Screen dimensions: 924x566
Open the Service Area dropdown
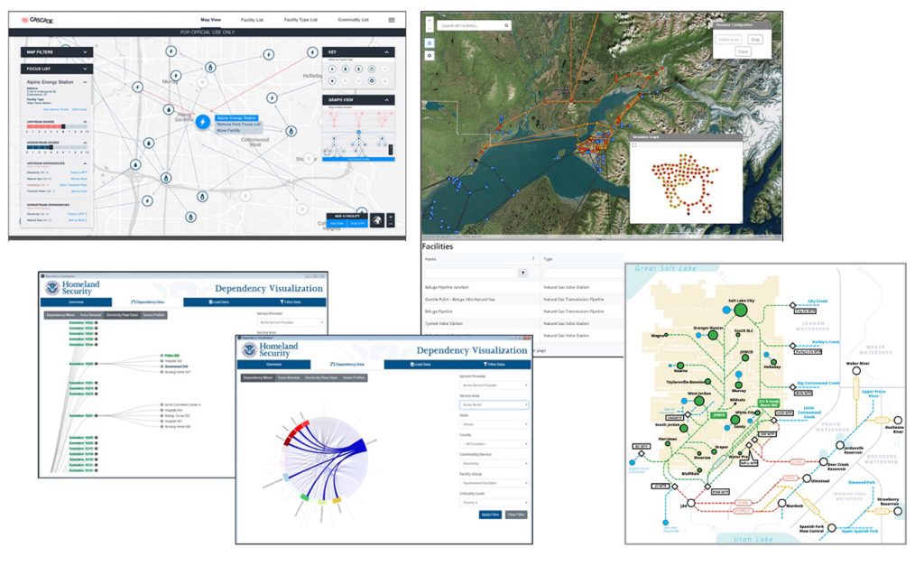[x=494, y=405]
